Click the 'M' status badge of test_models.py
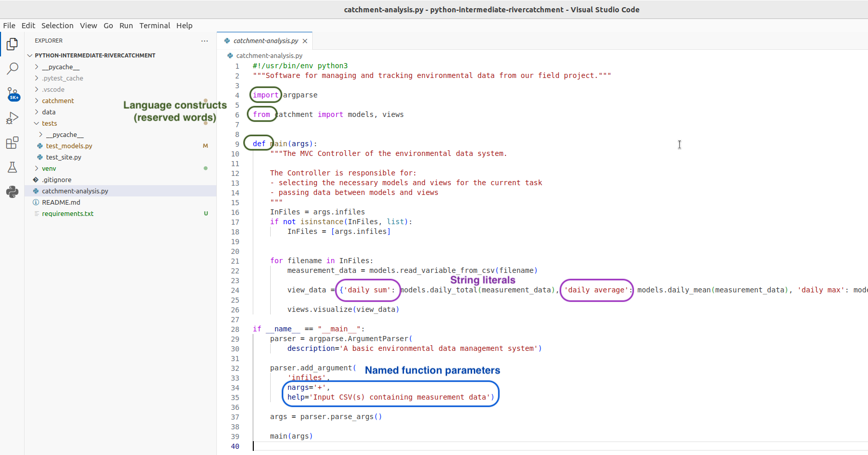Image resolution: width=868 pixels, height=455 pixels. pyautogui.click(x=206, y=146)
